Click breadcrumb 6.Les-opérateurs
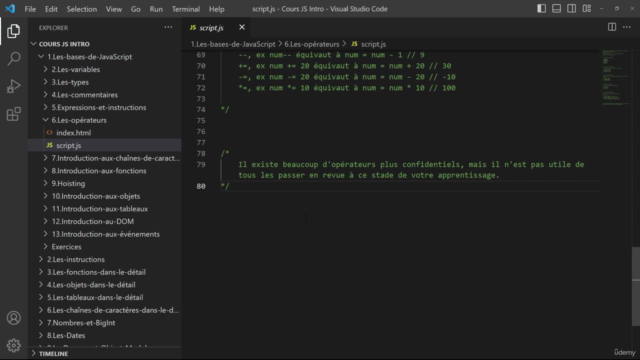640x360 pixels. [312, 44]
